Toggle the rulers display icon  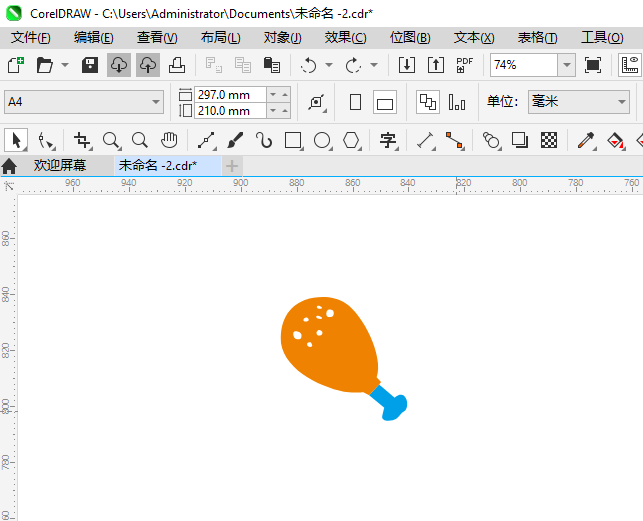(630, 65)
